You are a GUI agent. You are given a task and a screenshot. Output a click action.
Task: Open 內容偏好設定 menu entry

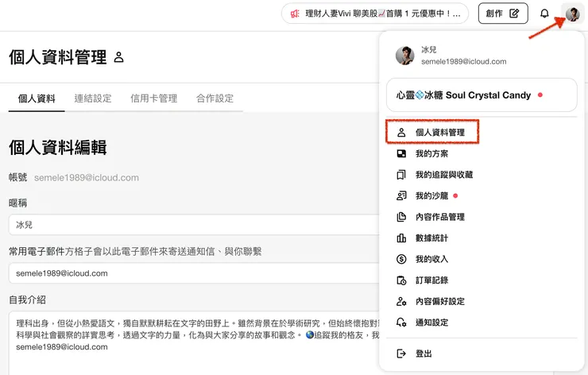pyautogui.click(x=440, y=301)
